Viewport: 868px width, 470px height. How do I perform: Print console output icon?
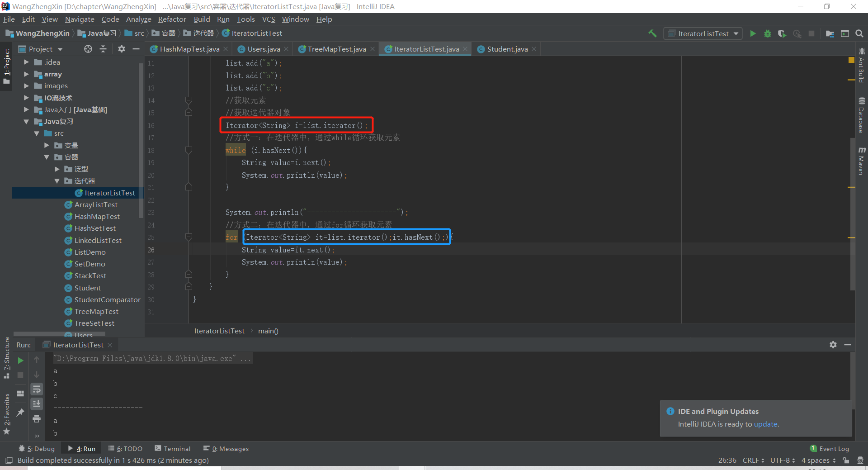click(37, 418)
